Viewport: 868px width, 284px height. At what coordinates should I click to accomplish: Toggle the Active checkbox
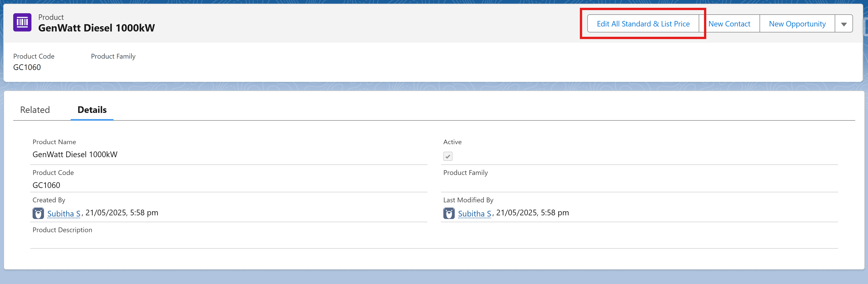[448, 156]
